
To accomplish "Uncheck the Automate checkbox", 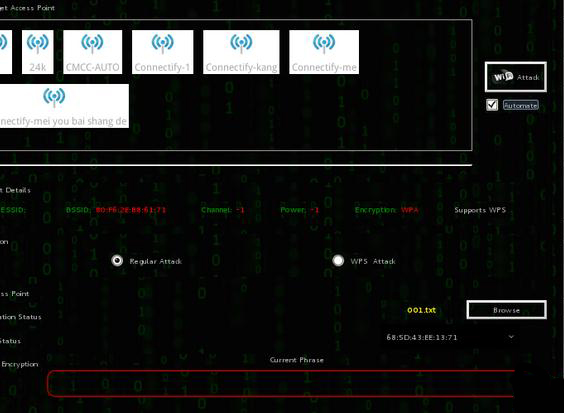I will 492,105.
